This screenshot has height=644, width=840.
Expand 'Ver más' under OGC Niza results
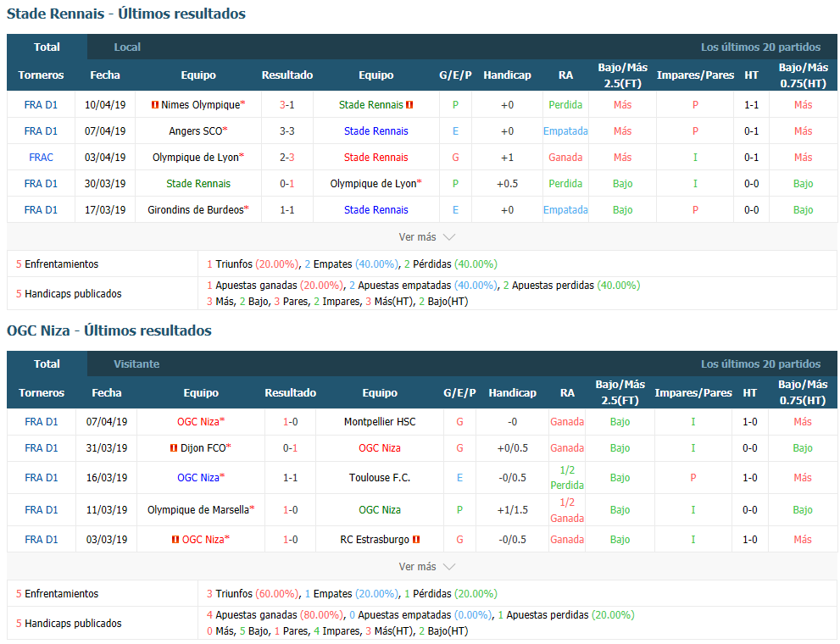[x=426, y=566]
